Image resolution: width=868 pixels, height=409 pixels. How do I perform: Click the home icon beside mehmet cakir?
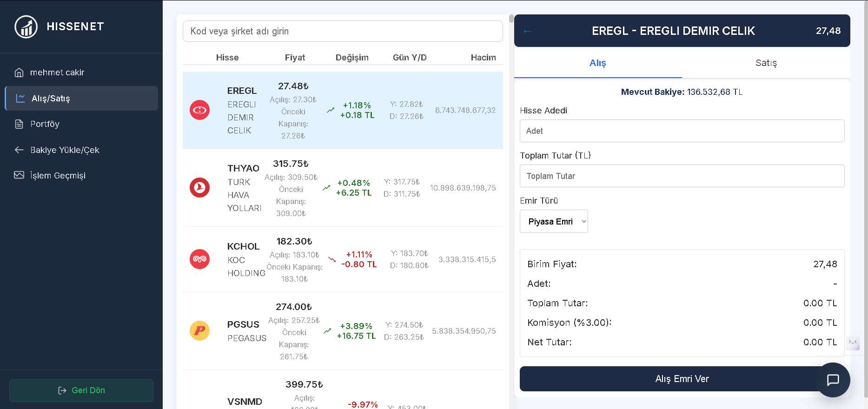click(x=19, y=73)
